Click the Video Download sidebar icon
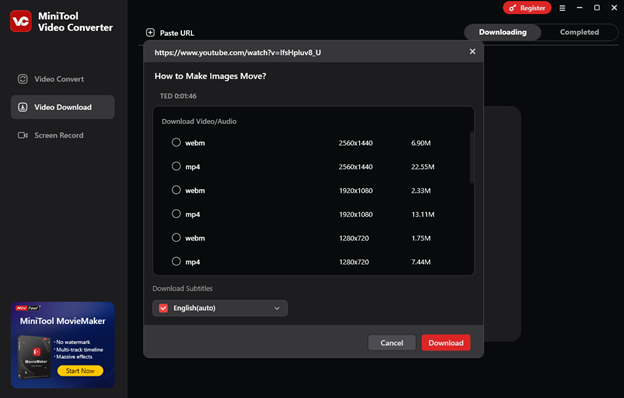 pos(23,107)
